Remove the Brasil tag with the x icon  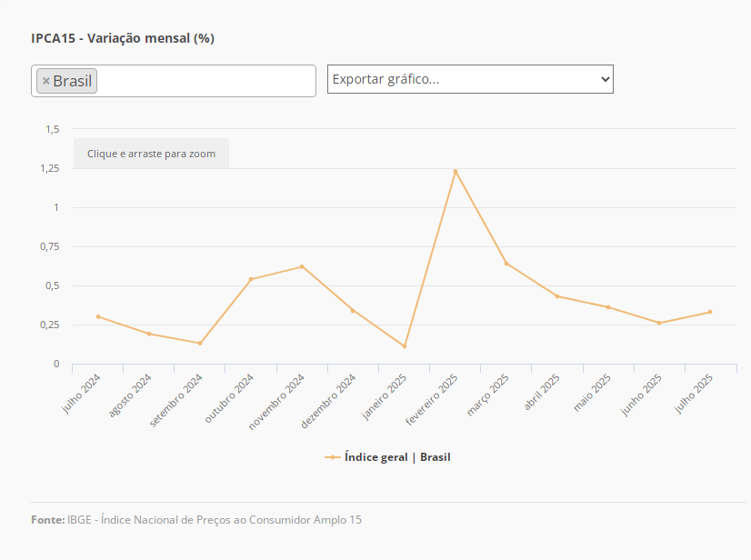46,81
